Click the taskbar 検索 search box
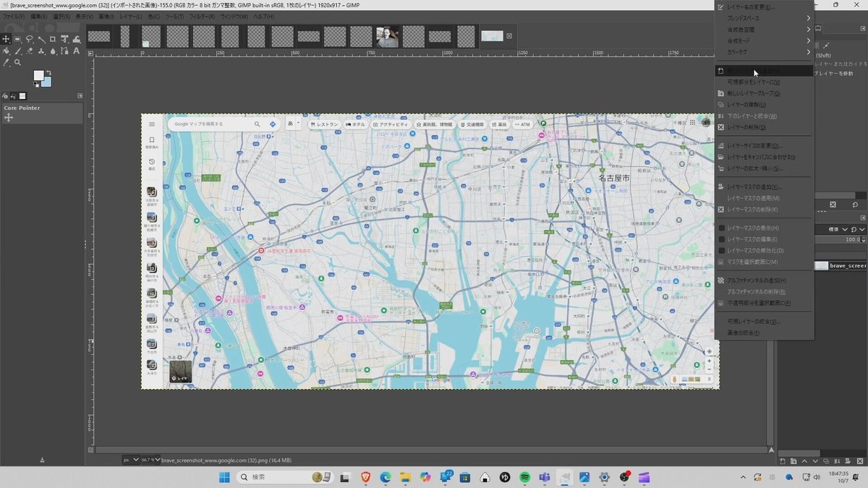 [x=284, y=477]
